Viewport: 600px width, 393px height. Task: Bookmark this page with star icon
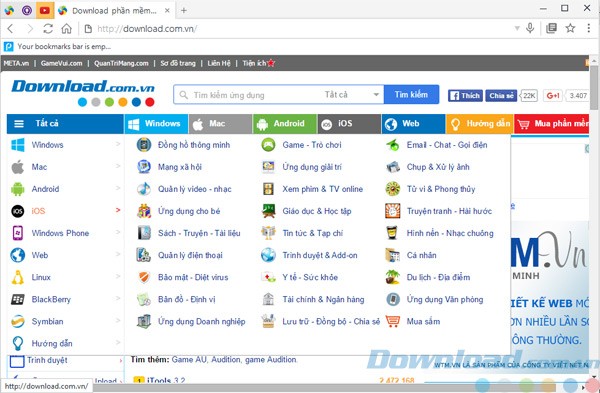click(x=571, y=28)
